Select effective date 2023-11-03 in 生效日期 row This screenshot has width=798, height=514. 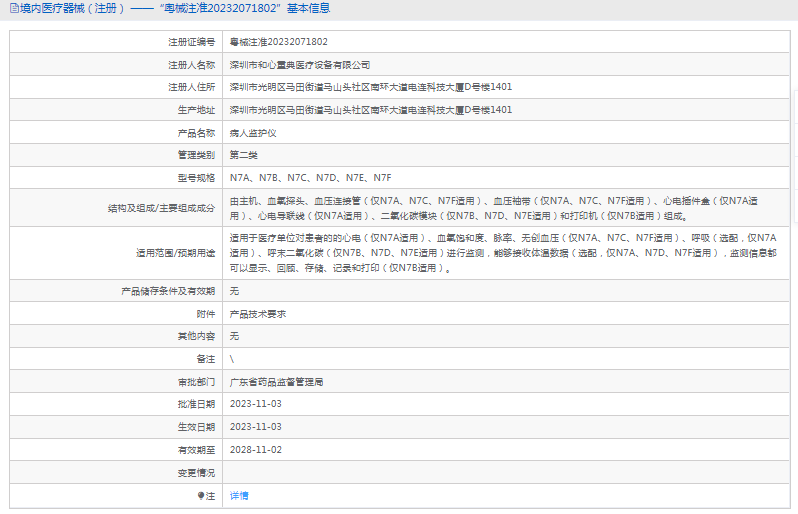pos(255,427)
